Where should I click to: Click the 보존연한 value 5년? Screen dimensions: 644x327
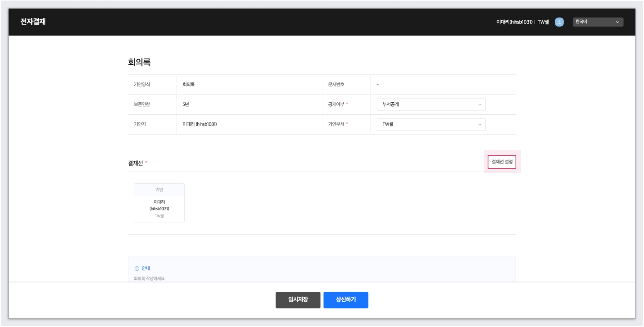point(186,105)
